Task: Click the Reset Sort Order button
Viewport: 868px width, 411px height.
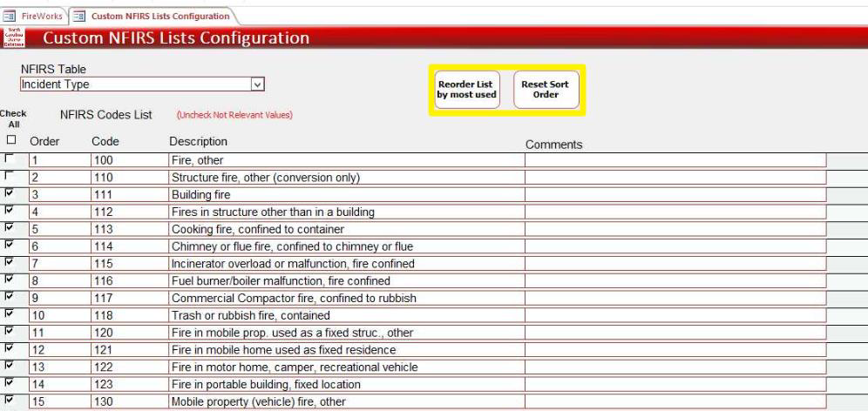Action: point(546,90)
